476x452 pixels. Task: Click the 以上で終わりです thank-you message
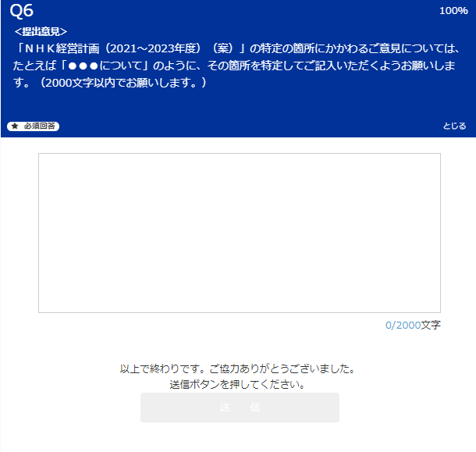coord(237,368)
